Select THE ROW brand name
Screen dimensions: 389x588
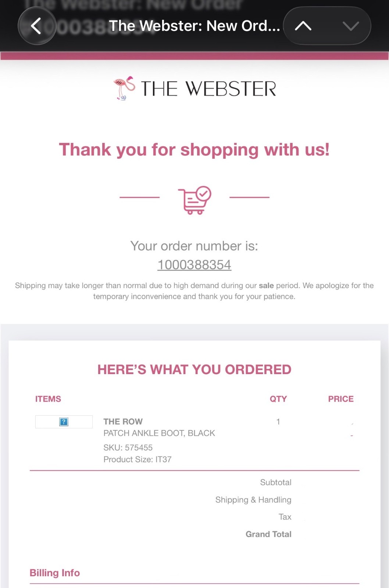pos(123,422)
